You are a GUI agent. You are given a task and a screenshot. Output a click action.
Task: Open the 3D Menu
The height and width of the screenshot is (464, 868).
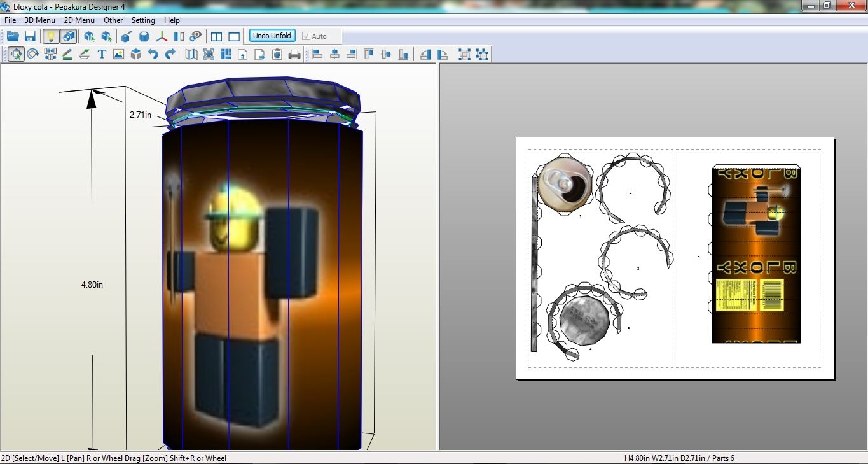(39, 20)
